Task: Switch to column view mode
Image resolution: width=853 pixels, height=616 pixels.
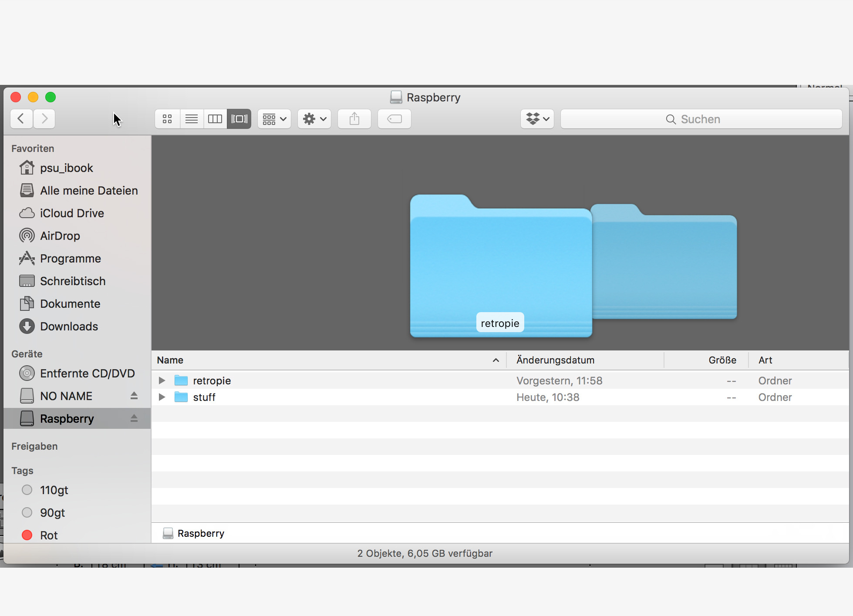Action: 215,119
